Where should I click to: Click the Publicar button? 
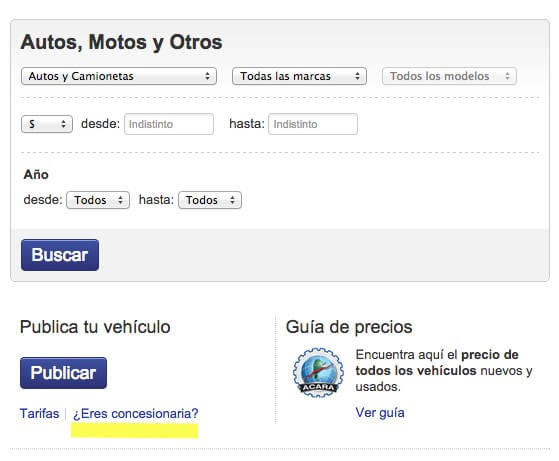coord(63,373)
